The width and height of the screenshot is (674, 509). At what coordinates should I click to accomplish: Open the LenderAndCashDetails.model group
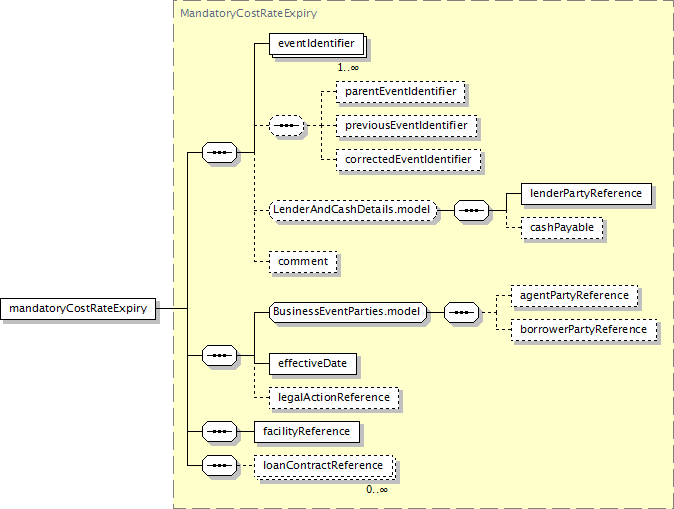[x=353, y=210]
